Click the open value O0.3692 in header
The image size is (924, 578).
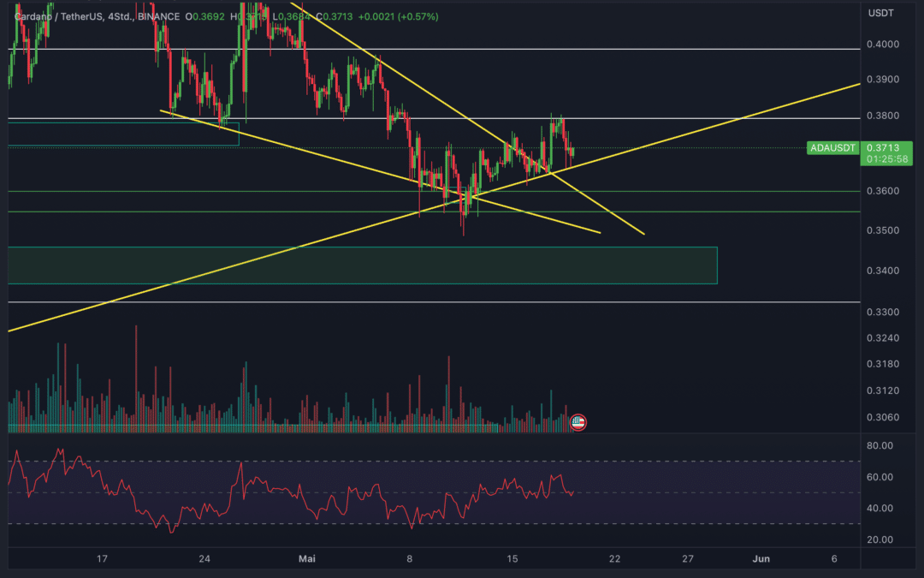(x=205, y=16)
